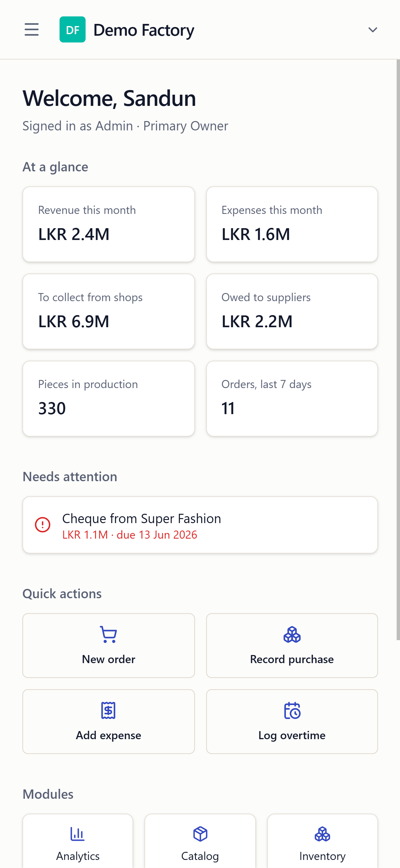Click the At a glance section heading

coord(55,167)
